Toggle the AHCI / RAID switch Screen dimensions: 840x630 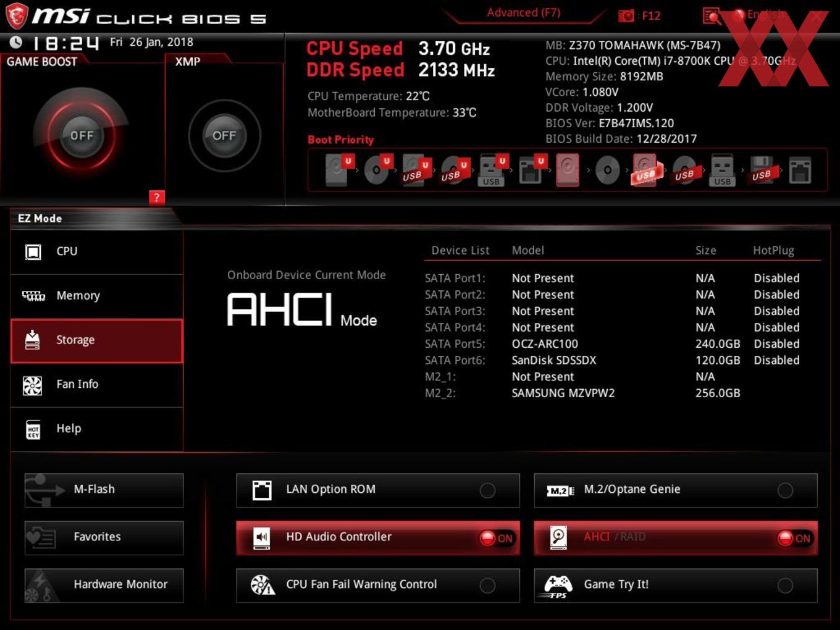[x=676, y=537]
